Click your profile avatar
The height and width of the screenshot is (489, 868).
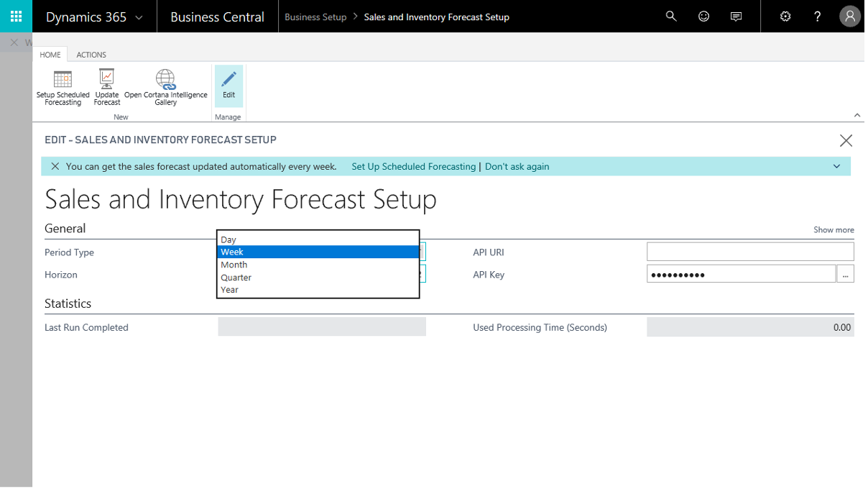tap(849, 16)
